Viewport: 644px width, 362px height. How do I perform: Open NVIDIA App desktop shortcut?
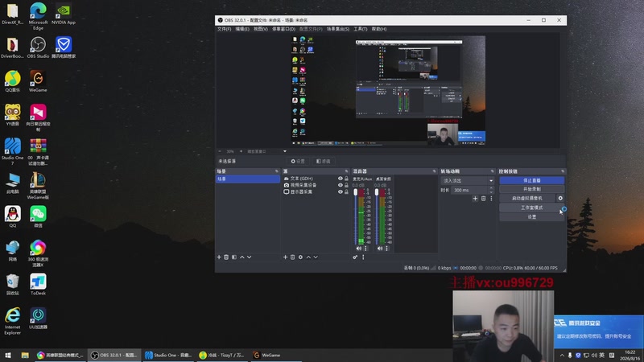click(64, 14)
